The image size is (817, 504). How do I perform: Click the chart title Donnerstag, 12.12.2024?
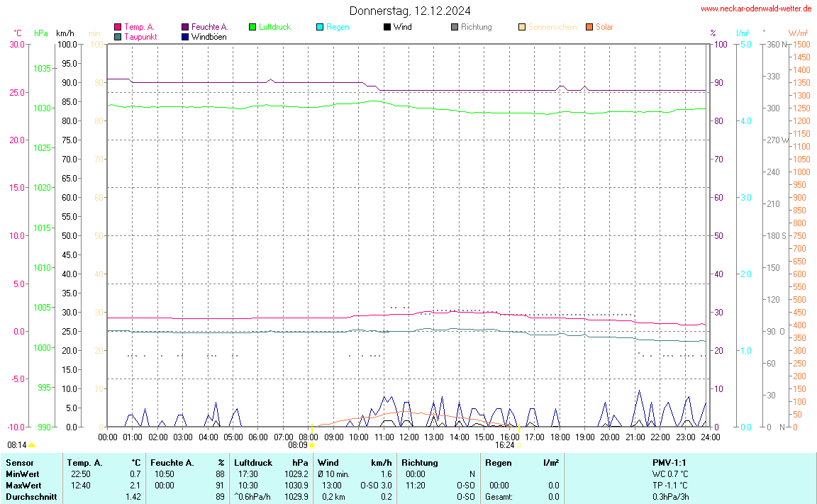[x=409, y=11]
